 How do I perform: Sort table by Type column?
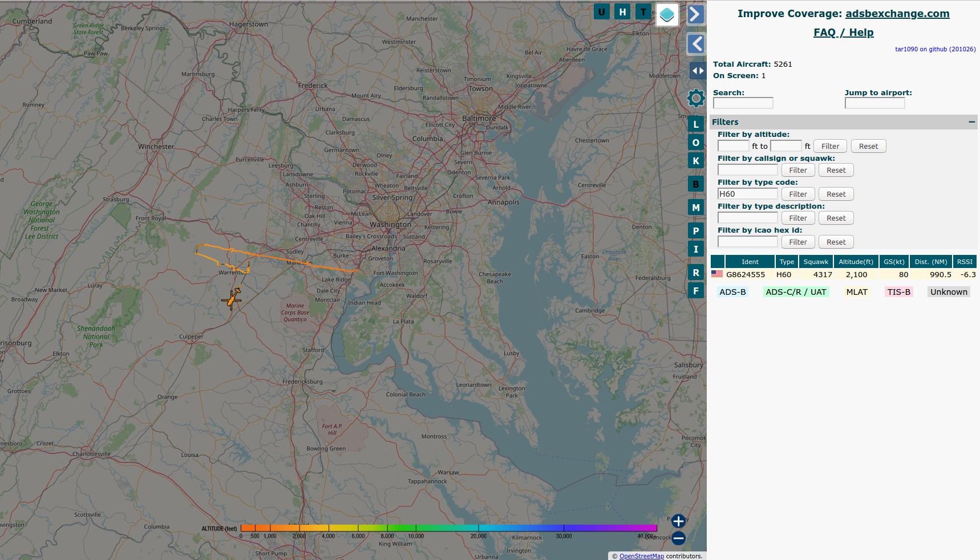(x=787, y=262)
